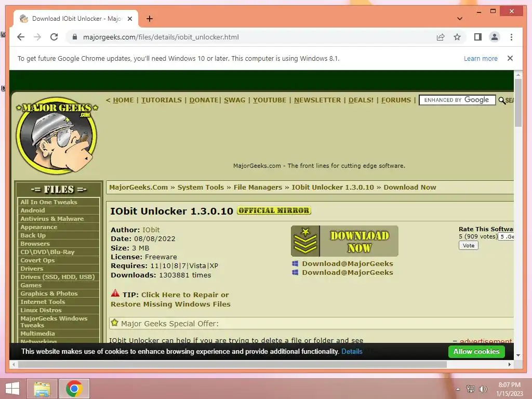Click the Vote button

(469, 245)
